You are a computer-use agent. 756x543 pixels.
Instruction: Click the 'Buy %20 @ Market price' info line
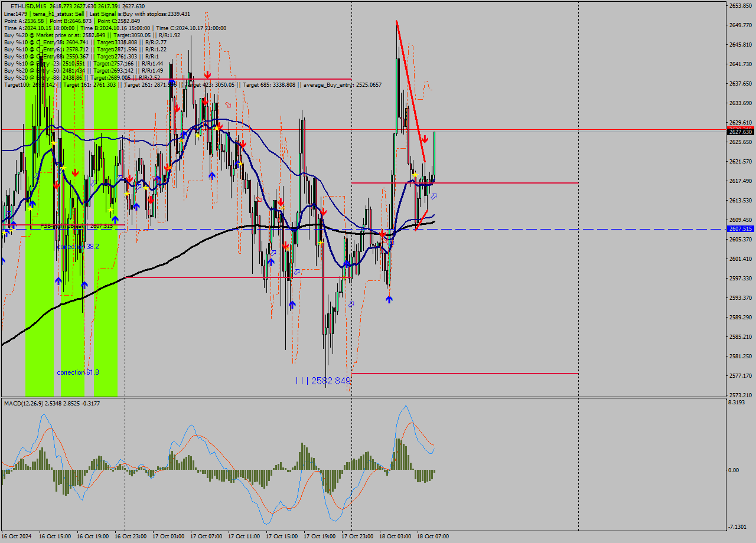click(x=92, y=35)
